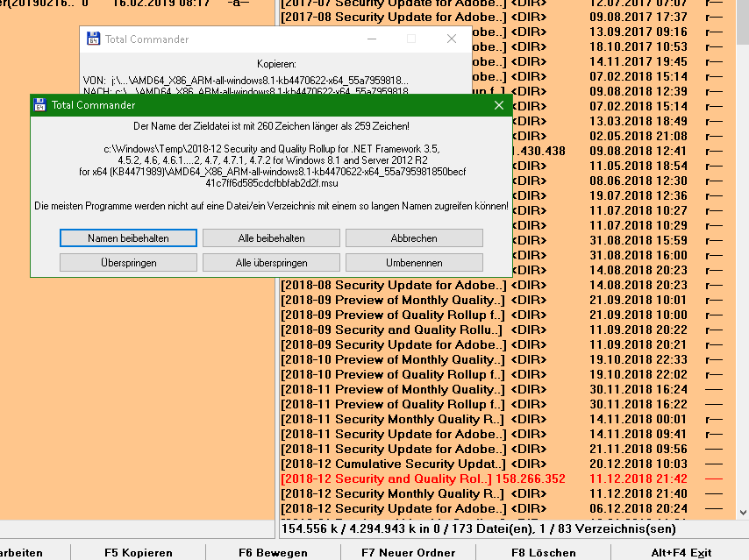Click the right panel selection status line
This screenshot has width=749, height=560.
(x=479, y=529)
